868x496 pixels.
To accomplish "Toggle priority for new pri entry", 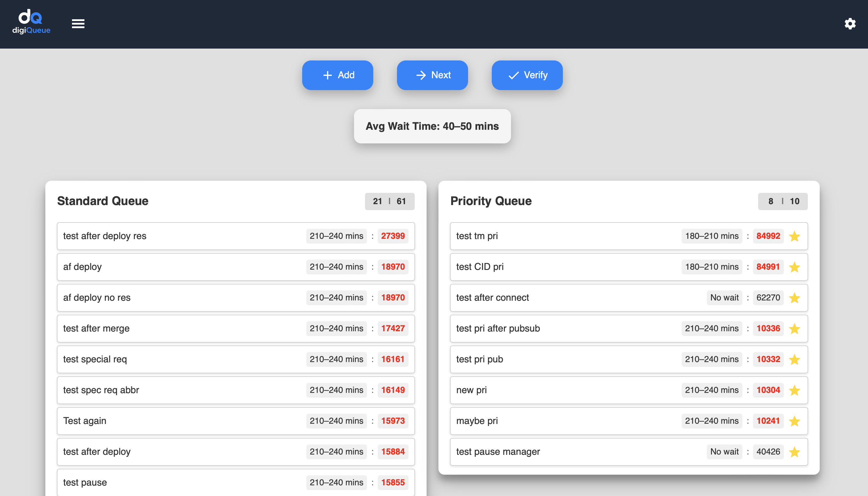I will pos(795,390).
